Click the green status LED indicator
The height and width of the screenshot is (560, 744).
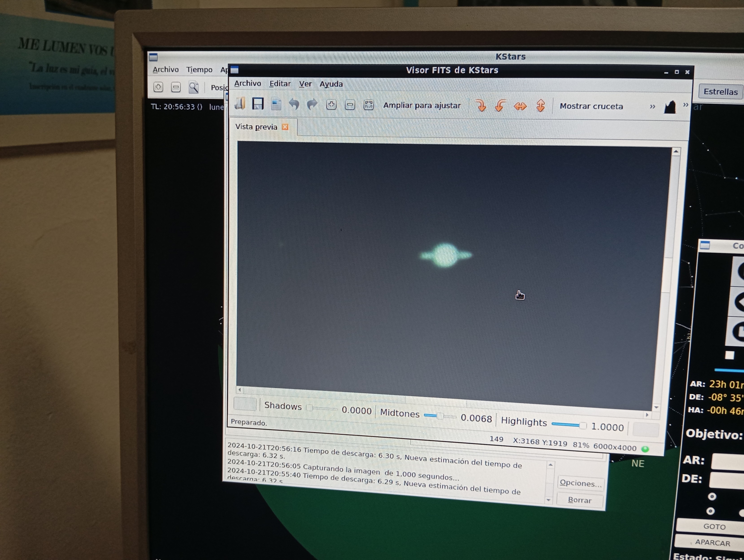pyautogui.click(x=645, y=449)
